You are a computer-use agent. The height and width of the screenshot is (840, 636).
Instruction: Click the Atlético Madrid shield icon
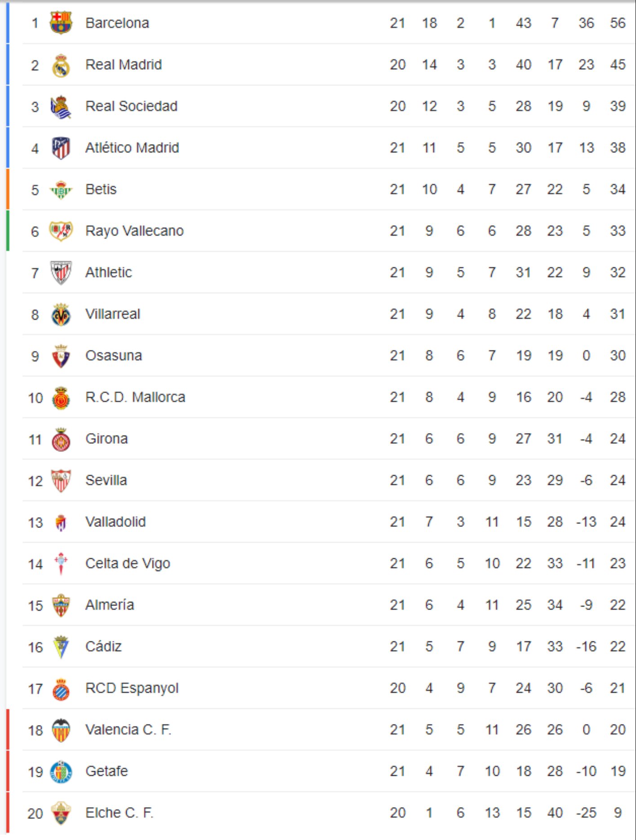[x=61, y=148]
